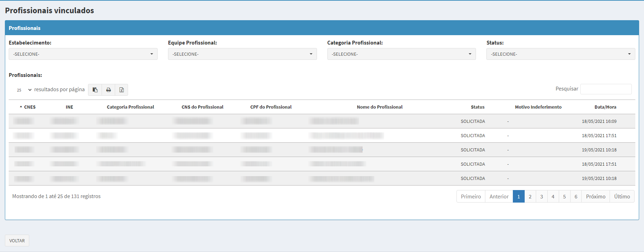644x252 pixels.
Task: Export table with the Excel icon
Action: coord(121,90)
